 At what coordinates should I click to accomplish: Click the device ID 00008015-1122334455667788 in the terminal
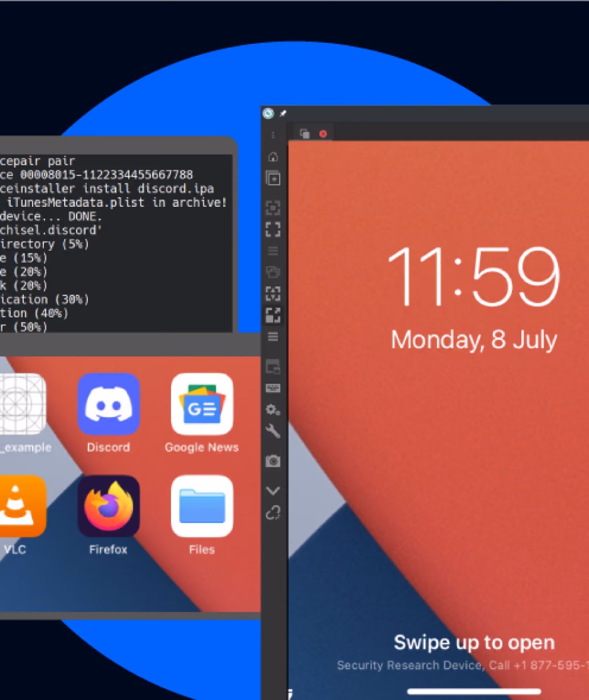[106, 175]
